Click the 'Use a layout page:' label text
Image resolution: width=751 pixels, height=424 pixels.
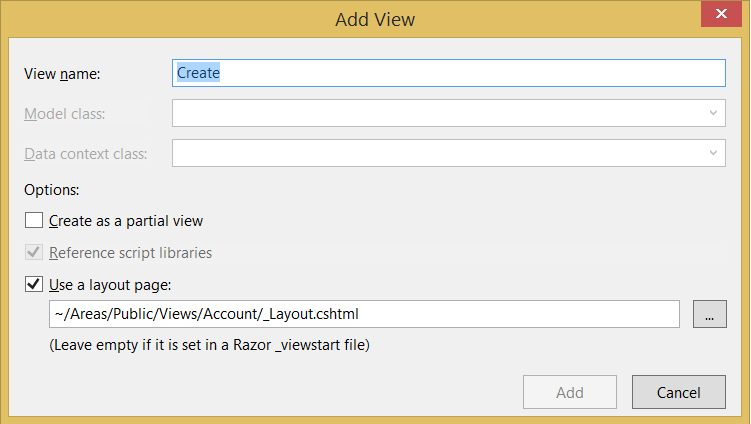[117, 285]
